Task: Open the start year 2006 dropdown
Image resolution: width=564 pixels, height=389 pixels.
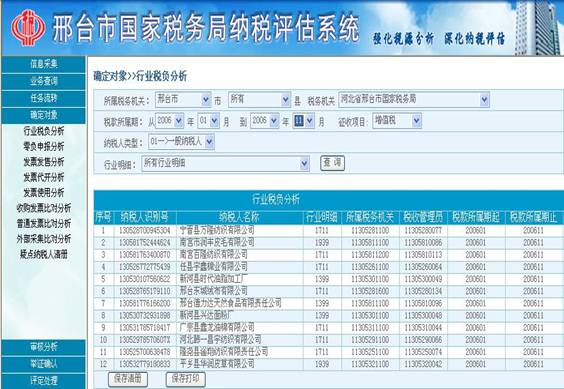Action: 169,121
